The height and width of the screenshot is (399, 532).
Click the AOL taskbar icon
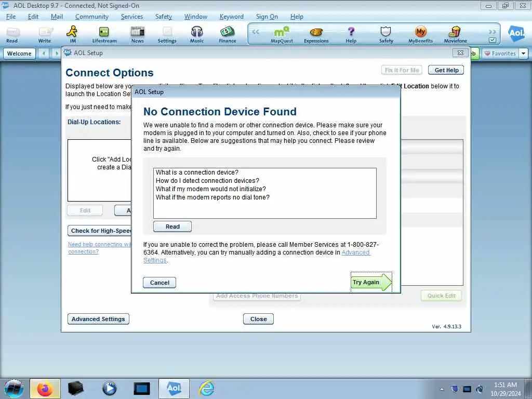click(174, 389)
